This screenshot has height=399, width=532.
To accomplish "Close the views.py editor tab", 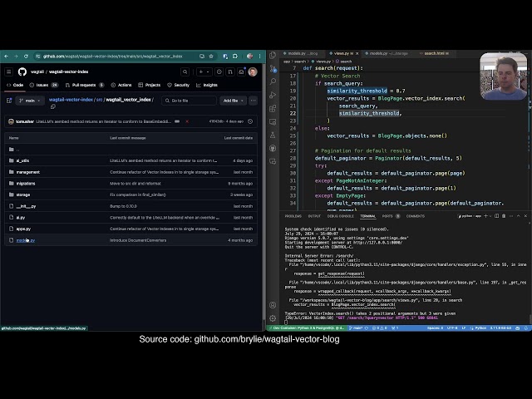I will (357, 53).
